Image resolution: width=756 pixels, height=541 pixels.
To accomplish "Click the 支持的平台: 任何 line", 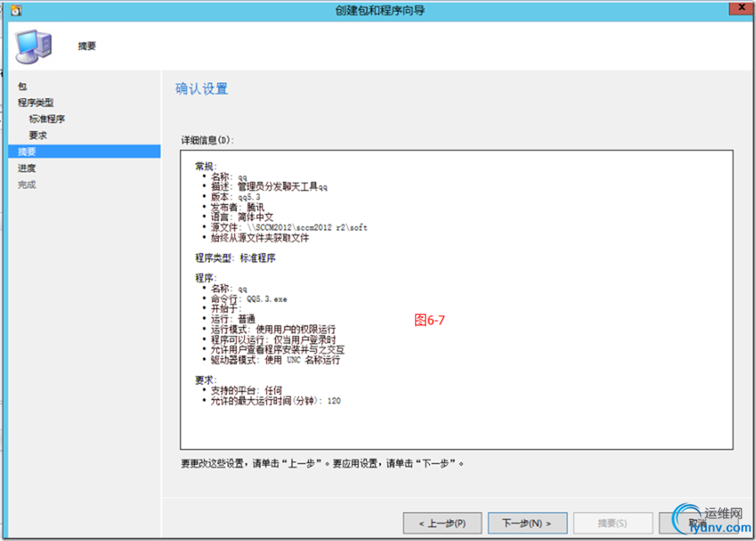I will (247, 390).
